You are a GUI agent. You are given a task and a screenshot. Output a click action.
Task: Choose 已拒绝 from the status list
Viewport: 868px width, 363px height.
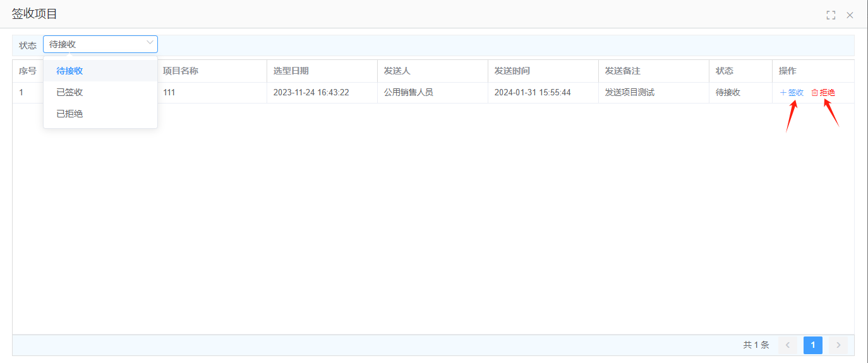click(x=69, y=114)
